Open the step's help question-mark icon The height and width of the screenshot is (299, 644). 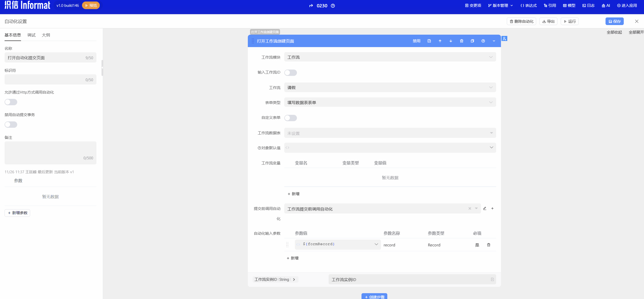483,41
